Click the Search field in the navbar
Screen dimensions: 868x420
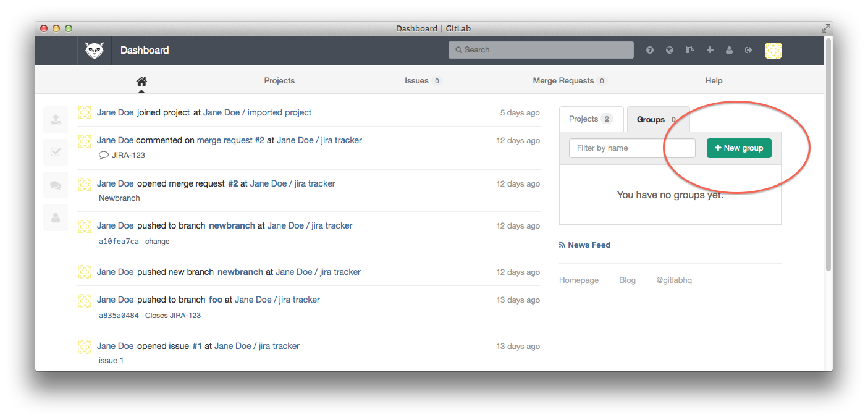[x=541, y=50]
